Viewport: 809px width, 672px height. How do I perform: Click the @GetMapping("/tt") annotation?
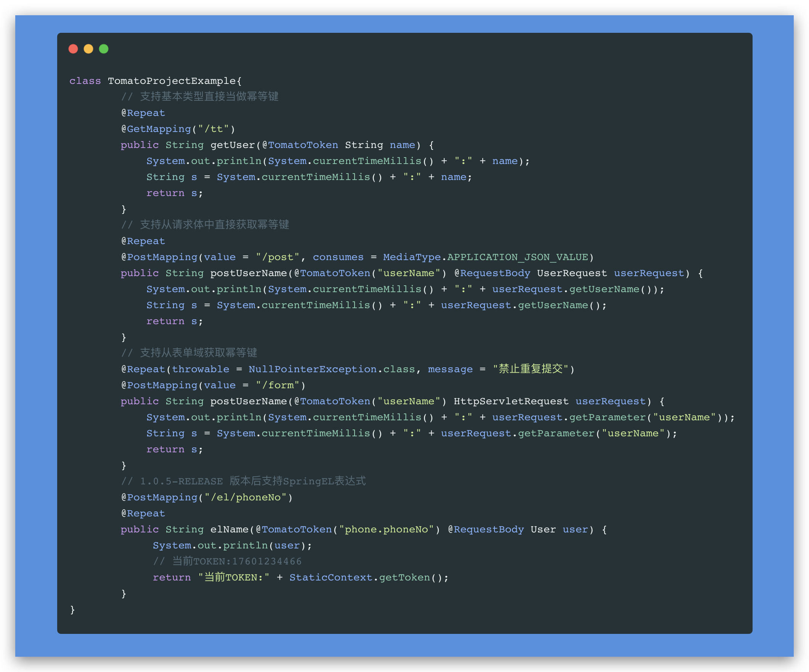178,129
